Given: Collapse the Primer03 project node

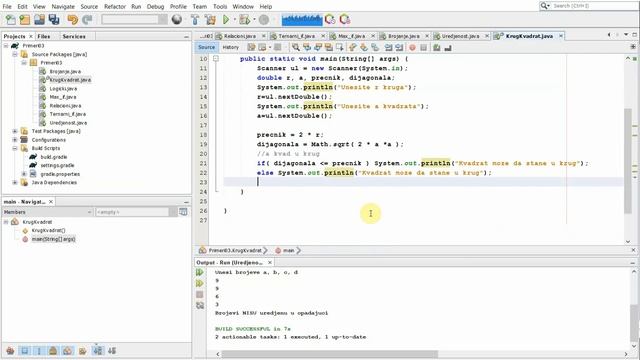Looking at the screenshot, I should coord(6,46).
